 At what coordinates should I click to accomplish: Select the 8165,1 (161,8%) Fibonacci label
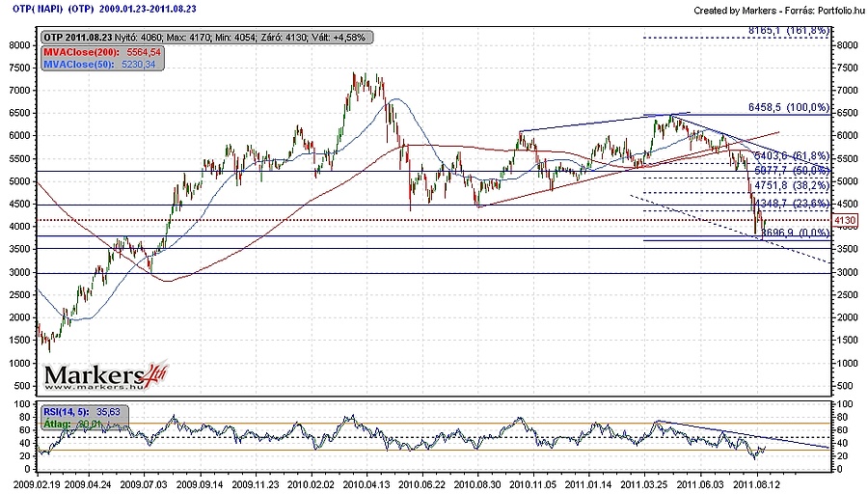(x=789, y=31)
